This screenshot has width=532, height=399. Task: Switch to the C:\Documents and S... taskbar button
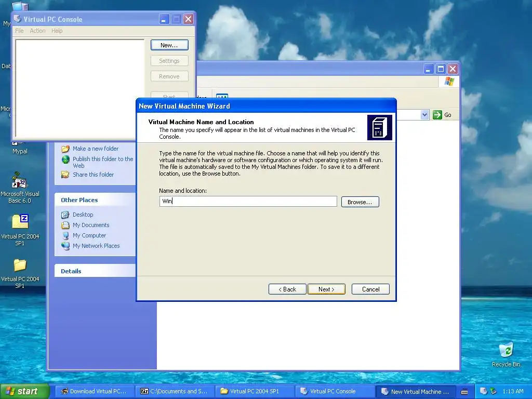175,391
